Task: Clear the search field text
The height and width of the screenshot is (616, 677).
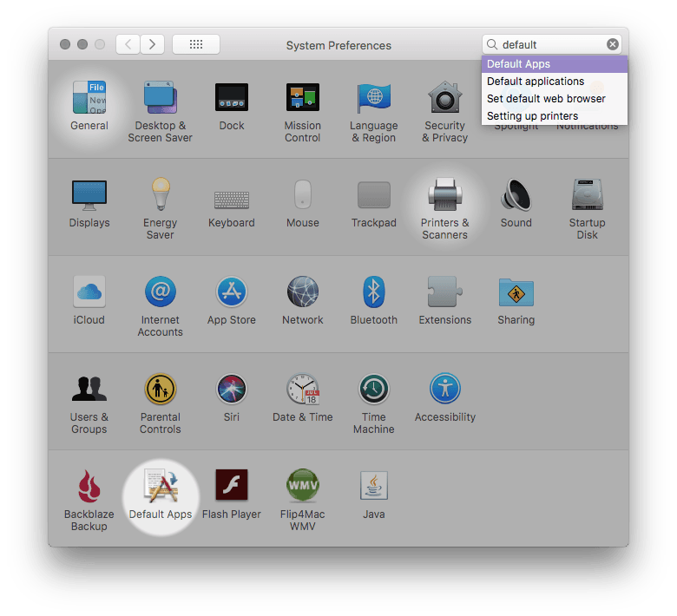Action: coord(612,44)
